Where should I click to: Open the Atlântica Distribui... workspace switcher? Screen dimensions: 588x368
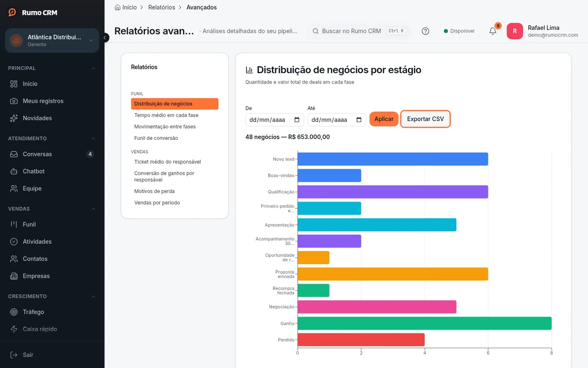[x=52, y=40]
